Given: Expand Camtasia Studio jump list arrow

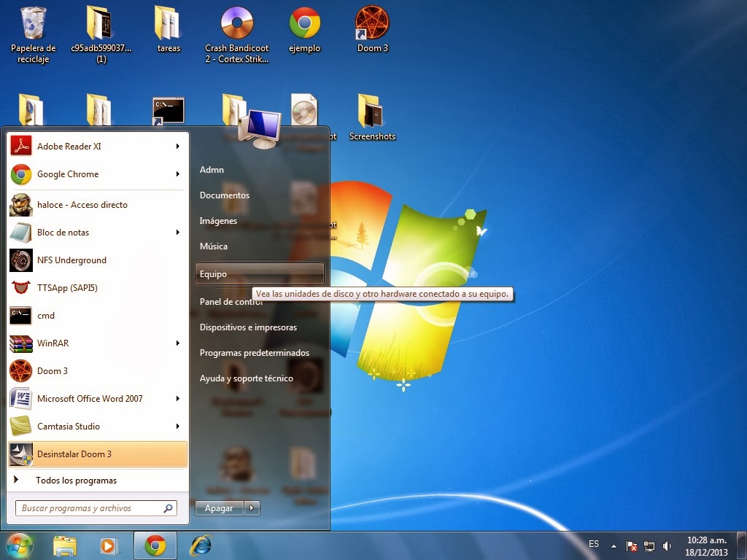Looking at the screenshot, I should point(178,426).
